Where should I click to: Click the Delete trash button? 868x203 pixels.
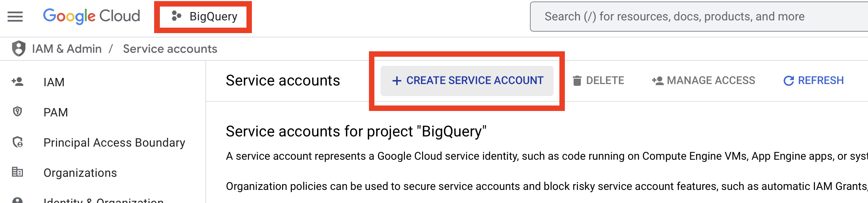click(598, 80)
